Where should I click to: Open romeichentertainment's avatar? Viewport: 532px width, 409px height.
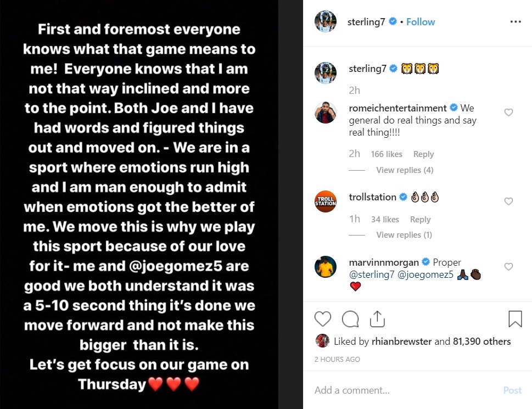click(x=325, y=113)
